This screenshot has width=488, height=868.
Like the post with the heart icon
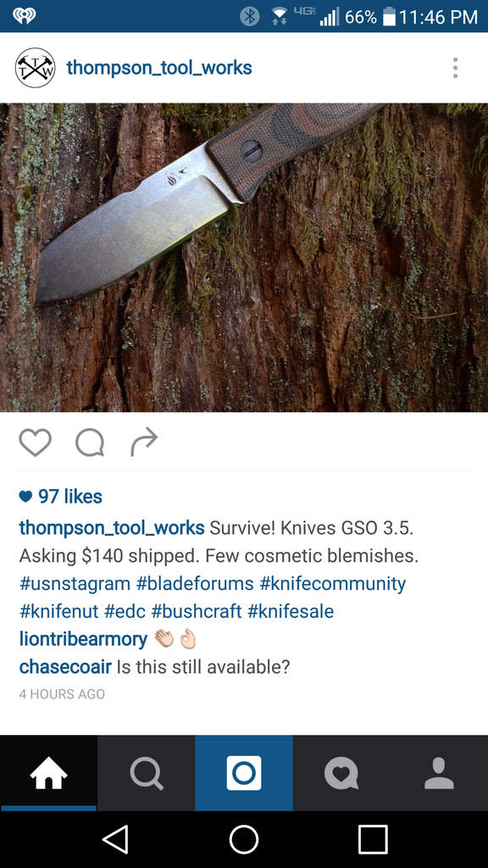(36, 442)
